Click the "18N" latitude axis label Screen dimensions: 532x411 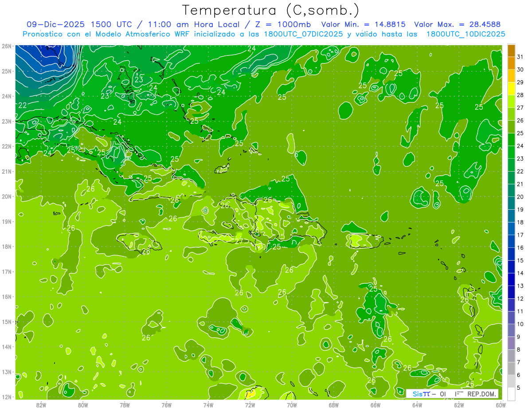point(7,247)
